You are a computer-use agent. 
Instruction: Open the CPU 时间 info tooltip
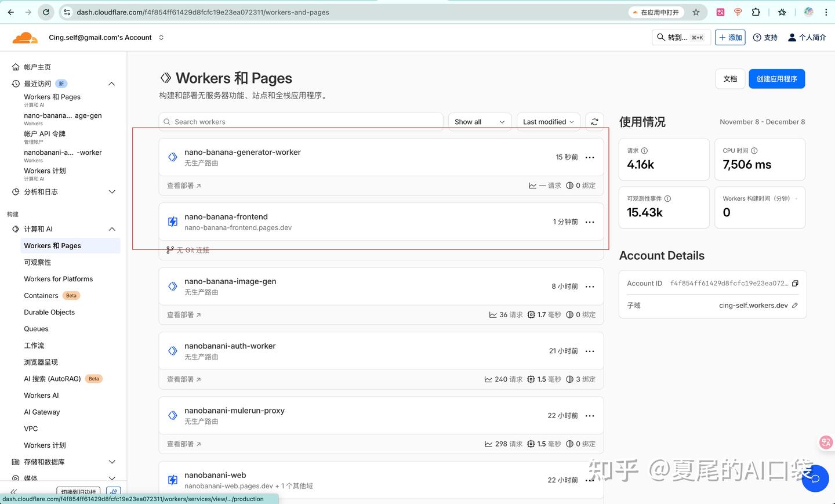point(754,150)
